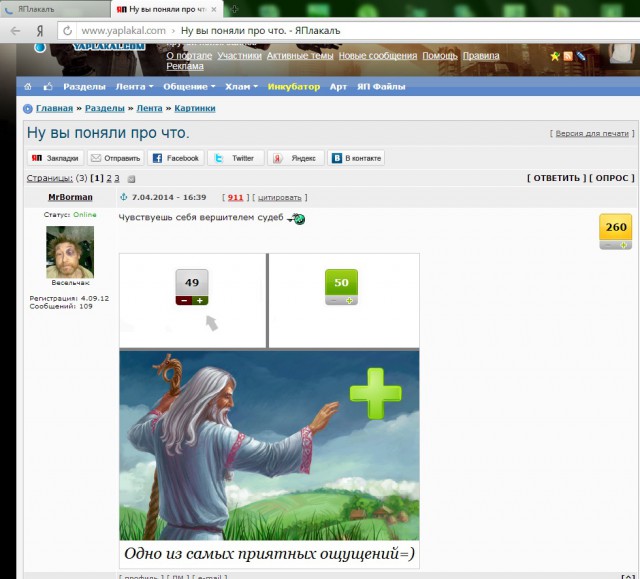640x579 pixels.
Task: Open the Разделы menu item
Action: point(84,87)
